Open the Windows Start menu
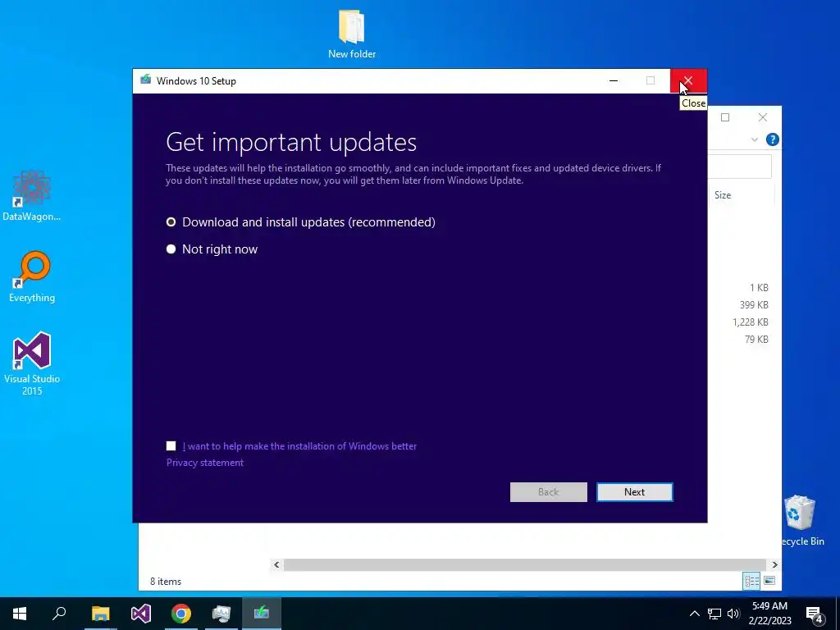This screenshot has height=630, width=840. 20,614
